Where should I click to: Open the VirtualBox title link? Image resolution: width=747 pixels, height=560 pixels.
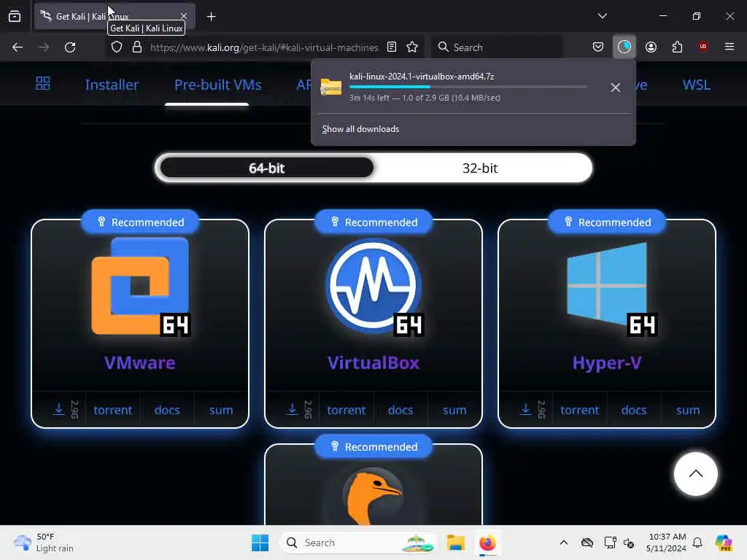[x=373, y=363]
